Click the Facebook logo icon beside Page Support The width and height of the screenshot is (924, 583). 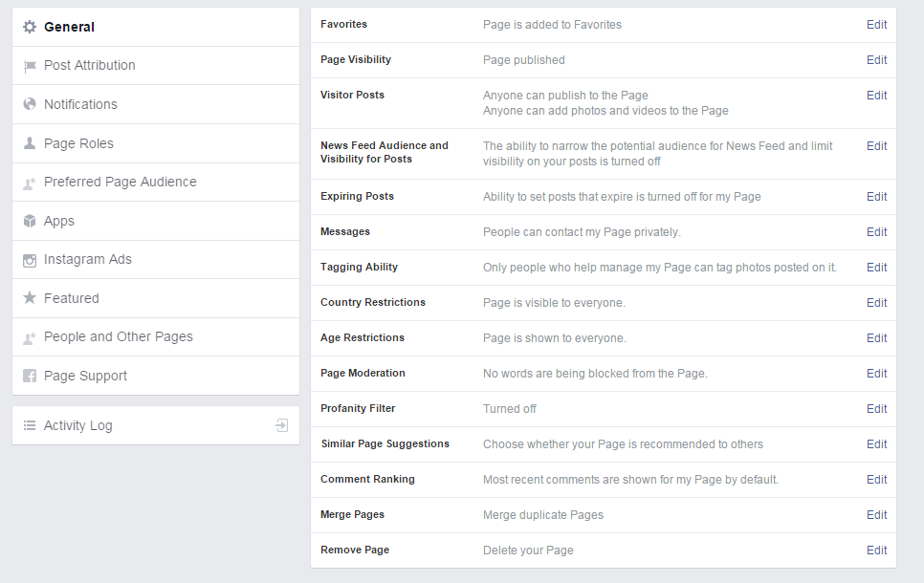pos(30,376)
